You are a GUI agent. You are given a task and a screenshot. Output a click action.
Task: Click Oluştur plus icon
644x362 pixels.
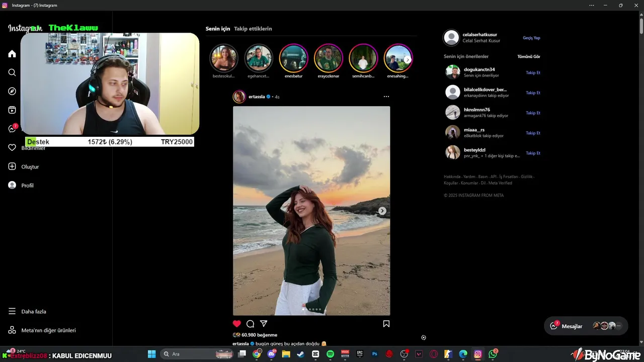click(x=12, y=166)
